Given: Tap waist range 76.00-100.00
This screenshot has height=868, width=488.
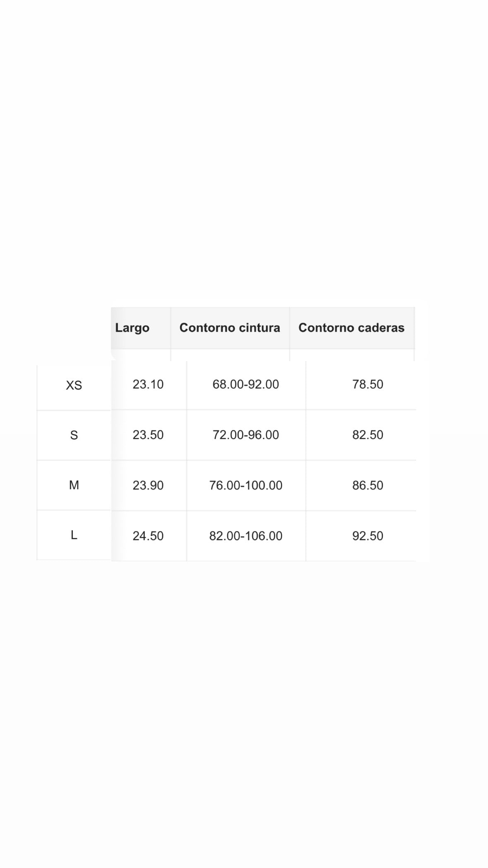Looking at the screenshot, I should coord(246,485).
